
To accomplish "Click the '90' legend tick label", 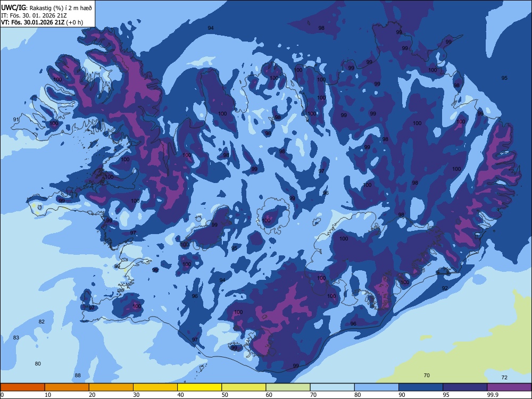I will pyautogui.click(x=402, y=395).
